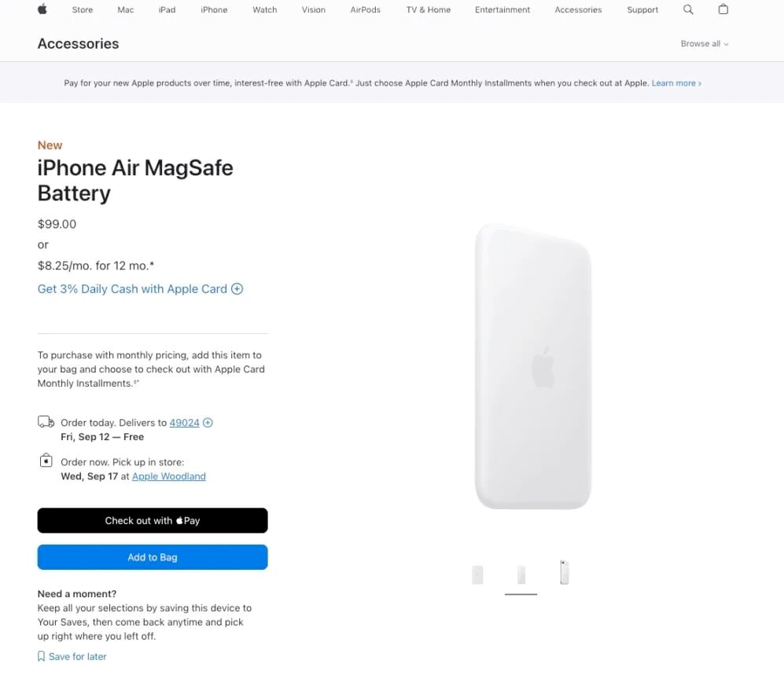Open the AirPods navigation menu
This screenshot has width=784, height=679.
click(365, 9)
